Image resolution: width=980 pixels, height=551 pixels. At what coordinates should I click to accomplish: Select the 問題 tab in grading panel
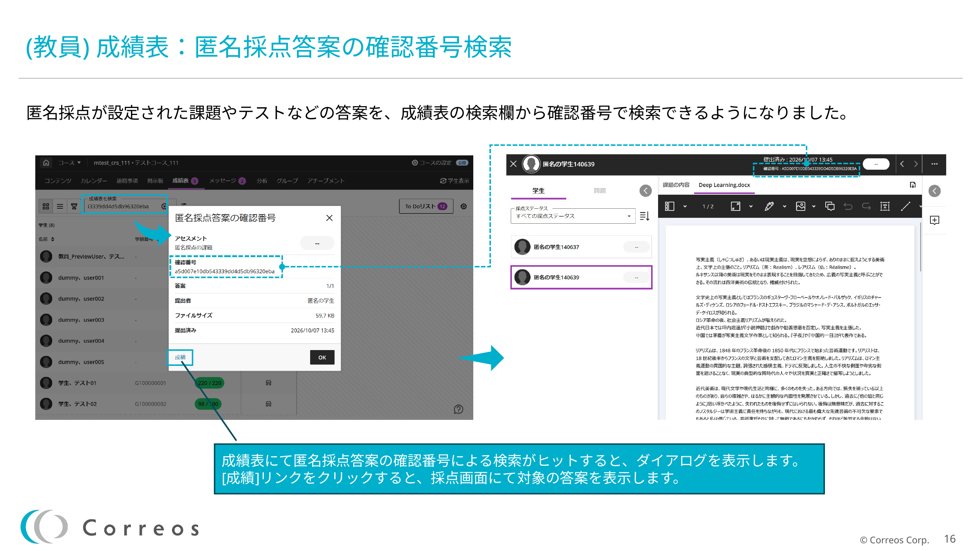pyautogui.click(x=600, y=191)
